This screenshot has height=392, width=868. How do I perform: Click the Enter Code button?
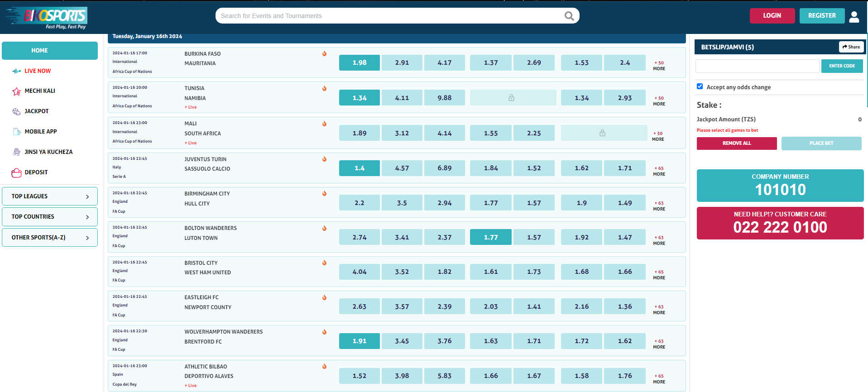pos(842,66)
